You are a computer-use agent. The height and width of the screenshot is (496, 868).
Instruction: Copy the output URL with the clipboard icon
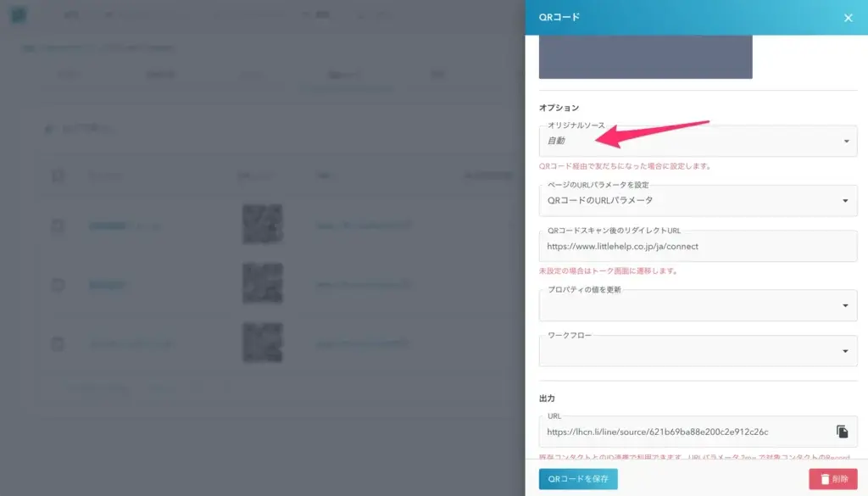tap(842, 432)
